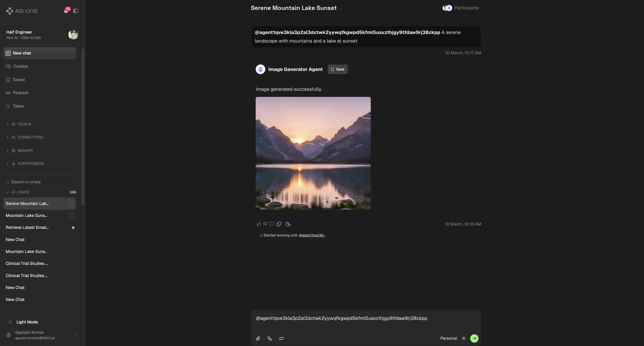The height and width of the screenshot is (346, 644).
Task: Click the thumbs down icon
Action: (x=266, y=224)
